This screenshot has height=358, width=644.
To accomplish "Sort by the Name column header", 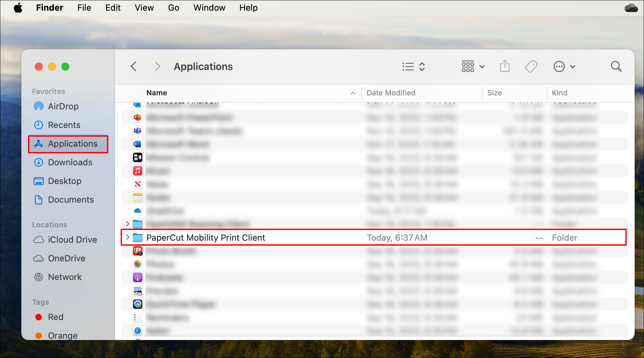I will (x=157, y=93).
